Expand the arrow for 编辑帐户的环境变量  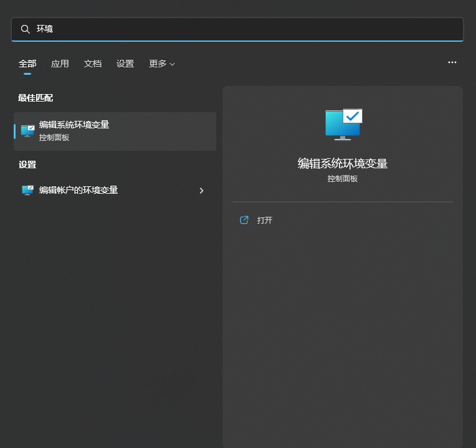(x=201, y=191)
